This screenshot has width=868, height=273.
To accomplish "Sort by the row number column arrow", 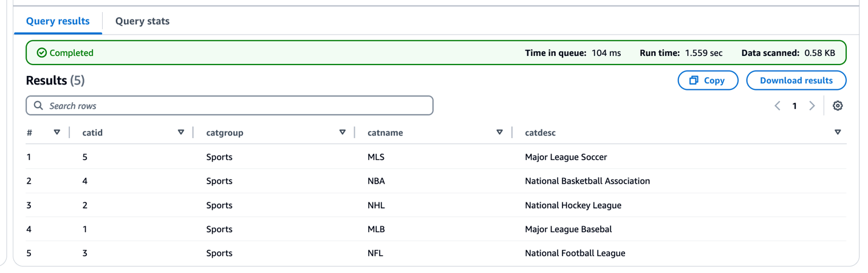I will pyautogui.click(x=57, y=133).
